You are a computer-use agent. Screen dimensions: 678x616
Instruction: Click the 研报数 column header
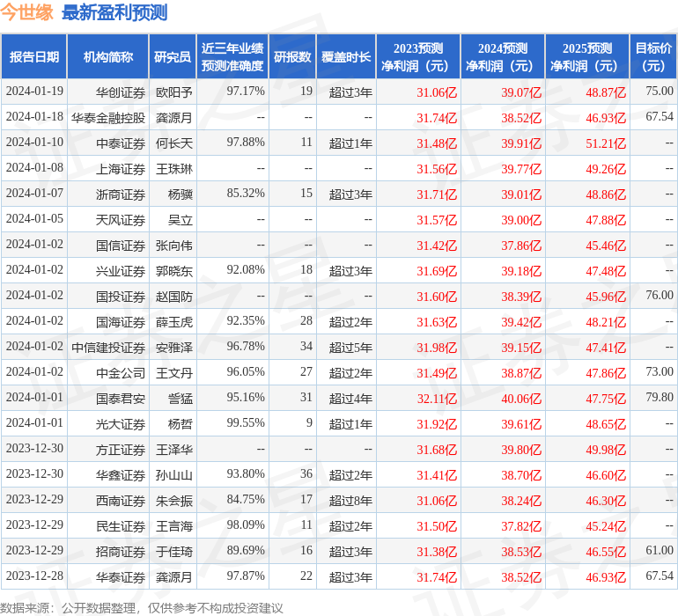pos(292,56)
